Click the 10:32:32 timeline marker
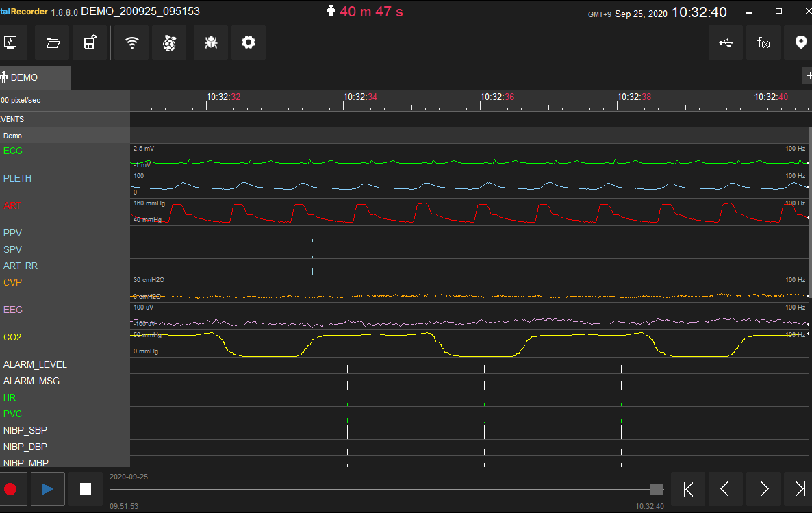 (x=223, y=97)
